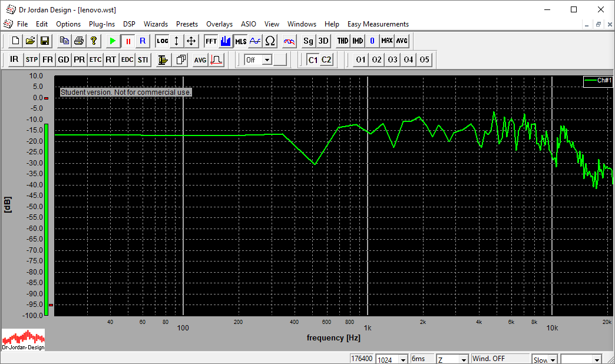The width and height of the screenshot is (615, 364).
Task: Show the GD group delay
Action: (x=63, y=59)
